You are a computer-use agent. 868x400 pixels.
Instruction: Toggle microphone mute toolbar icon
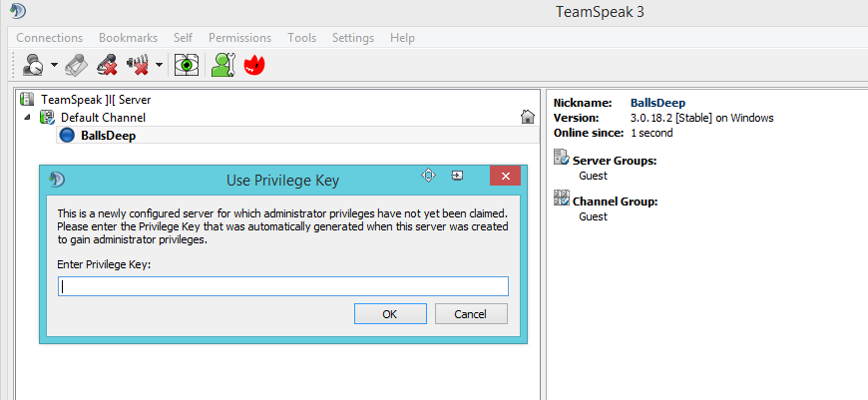pos(107,65)
